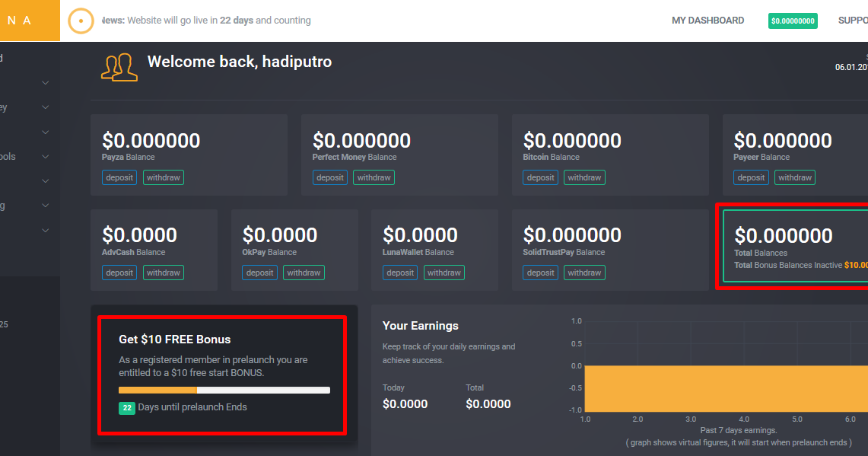Click the green $0.00000000 balance badge
868x456 pixels.
click(793, 21)
